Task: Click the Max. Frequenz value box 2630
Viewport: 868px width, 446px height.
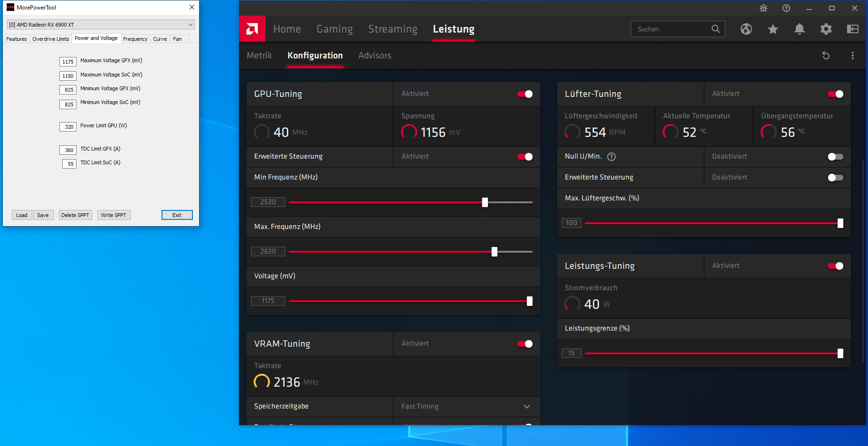Action: (x=268, y=252)
